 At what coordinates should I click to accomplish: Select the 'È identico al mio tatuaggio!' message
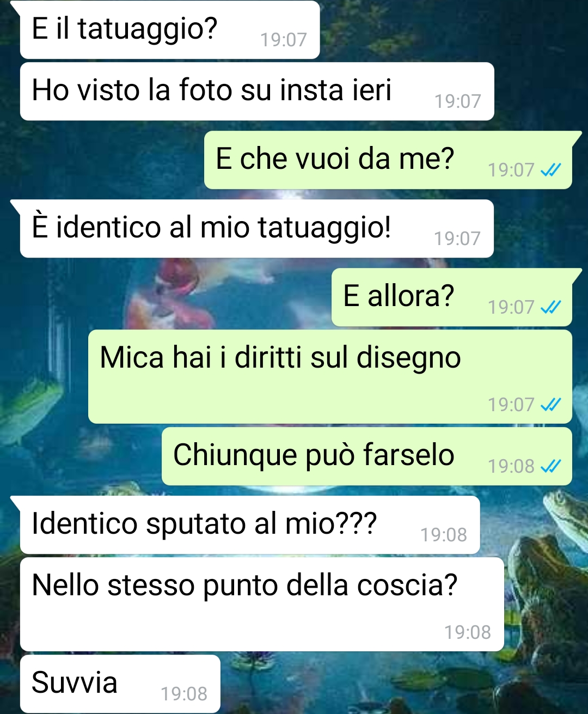pyautogui.click(x=256, y=229)
